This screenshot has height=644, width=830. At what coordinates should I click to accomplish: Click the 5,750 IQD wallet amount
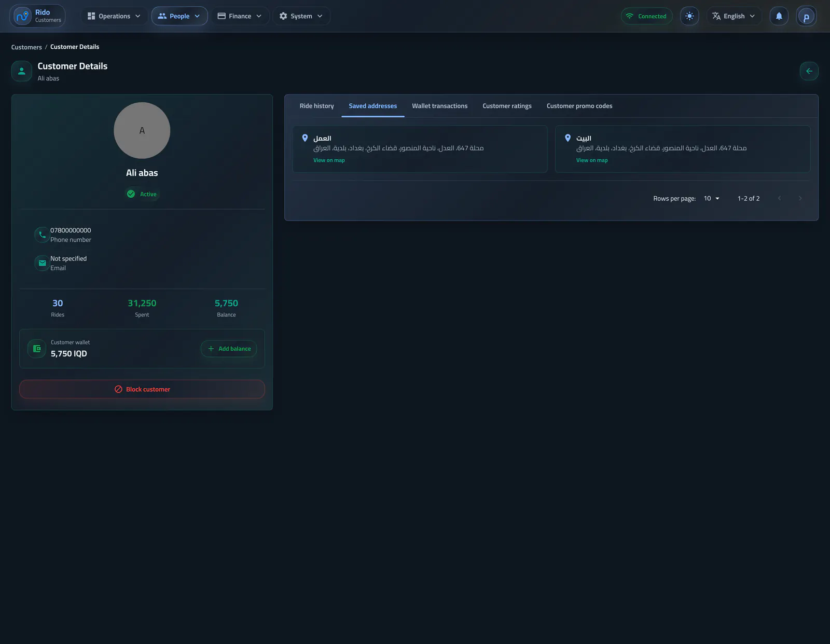pos(69,353)
